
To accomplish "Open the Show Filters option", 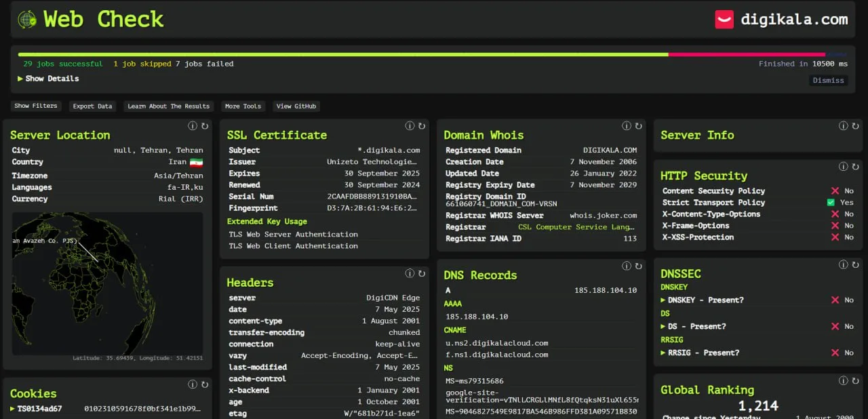I will coord(36,106).
